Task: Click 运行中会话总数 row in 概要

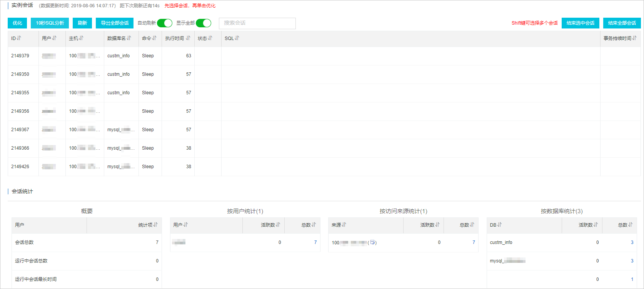Action: coord(87,261)
